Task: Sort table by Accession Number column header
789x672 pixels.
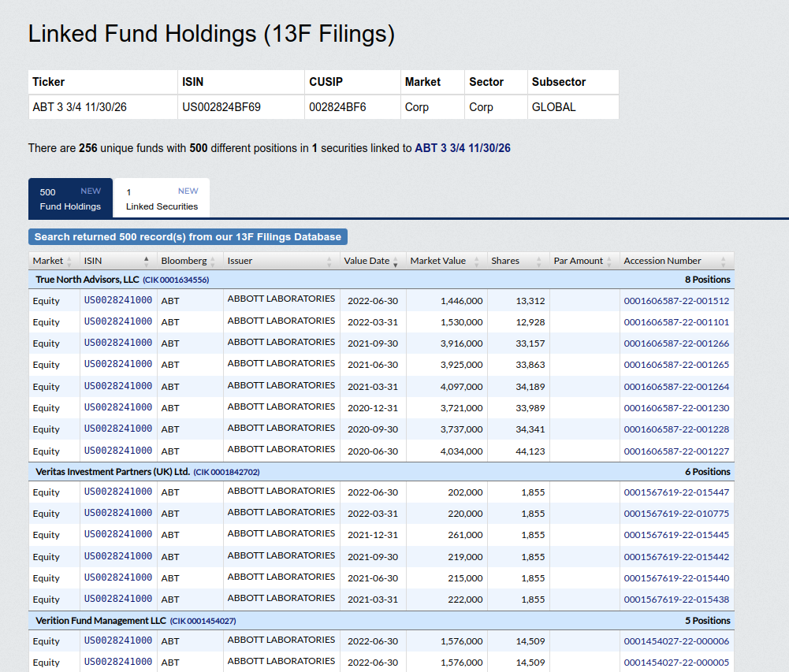Action: click(x=676, y=261)
